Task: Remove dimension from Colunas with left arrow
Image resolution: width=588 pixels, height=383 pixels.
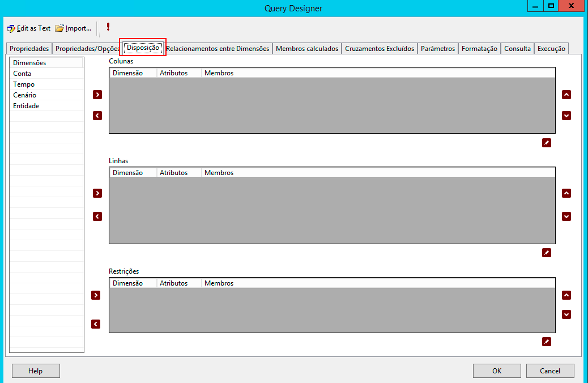Action: [97, 116]
